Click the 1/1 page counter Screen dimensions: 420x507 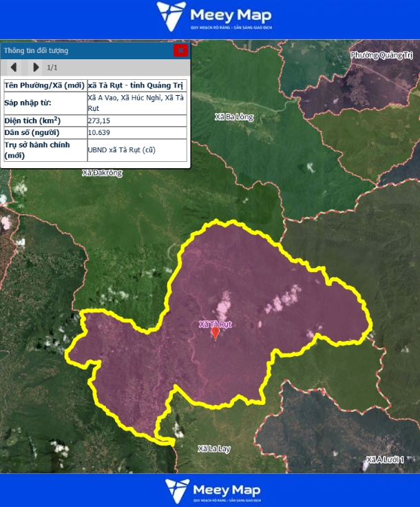click(52, 68)
